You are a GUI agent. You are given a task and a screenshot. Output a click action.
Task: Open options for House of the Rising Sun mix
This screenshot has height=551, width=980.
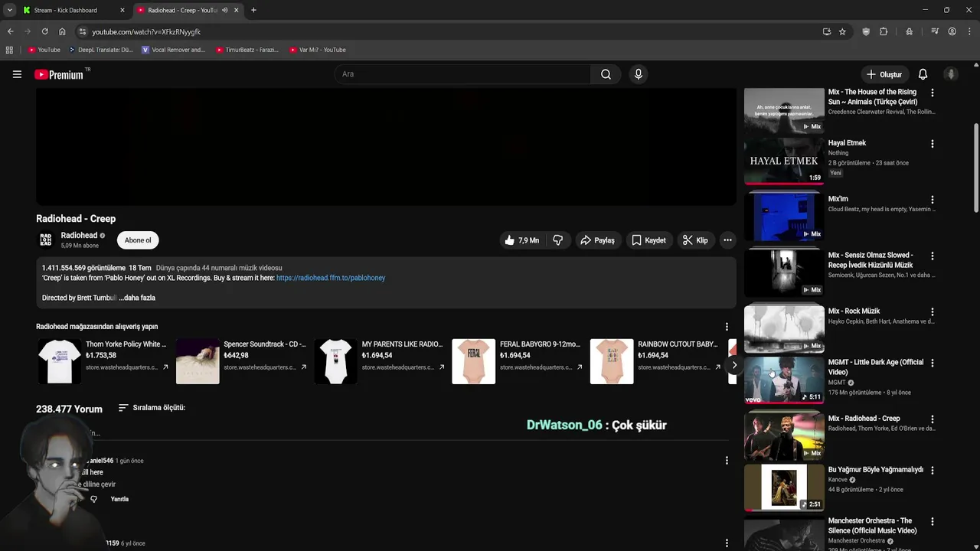pos(932,93)
